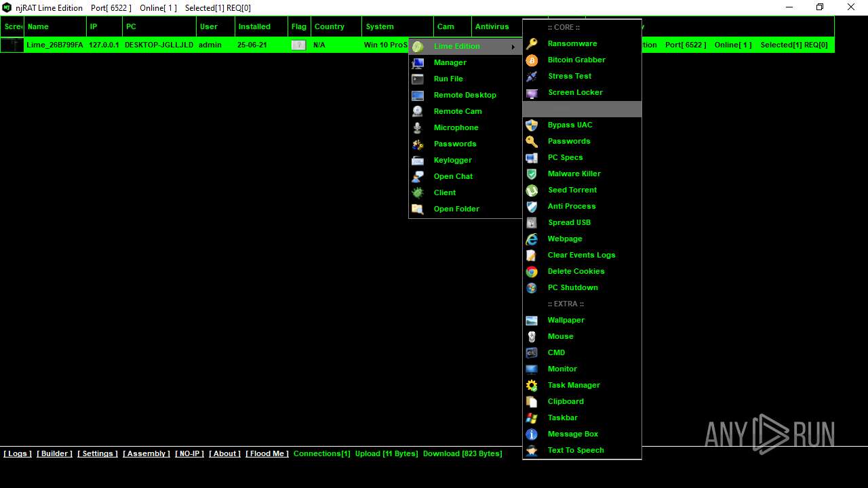Click the Seed Torrent icon
Viewport: 868px width, 488px height.
coord(532,190)
